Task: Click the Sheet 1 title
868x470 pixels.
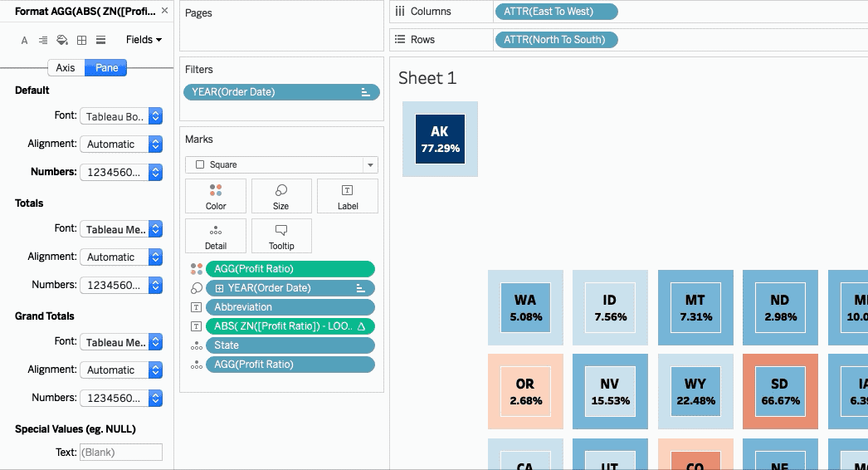Action: click(427, 78)
